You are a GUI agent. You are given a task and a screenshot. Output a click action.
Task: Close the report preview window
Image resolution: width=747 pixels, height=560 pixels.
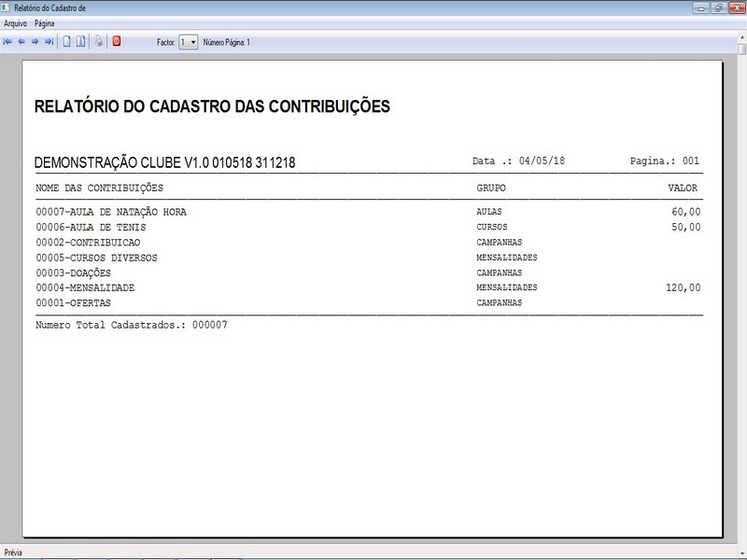[x=737, y=8]
